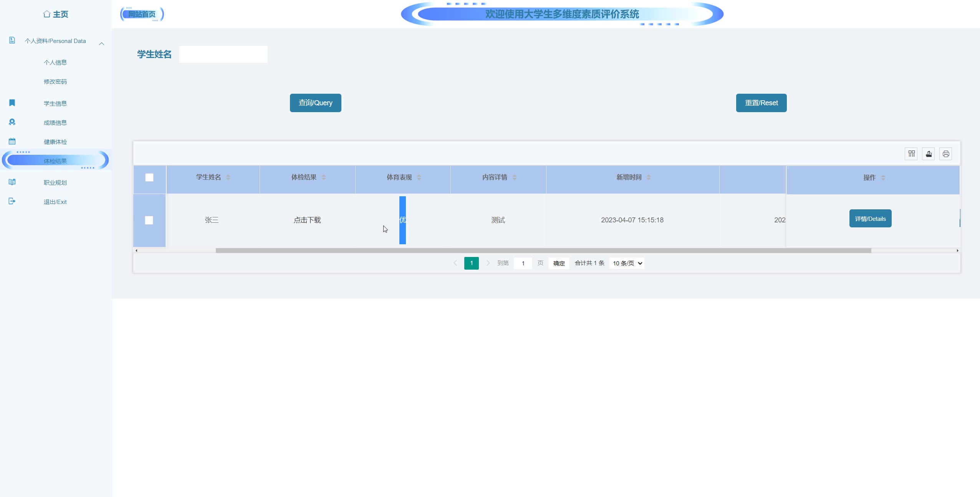Open the 个人信息 menu item
Image resolution: width=980 pixels, height=497 pixels.
pos(55,62)
